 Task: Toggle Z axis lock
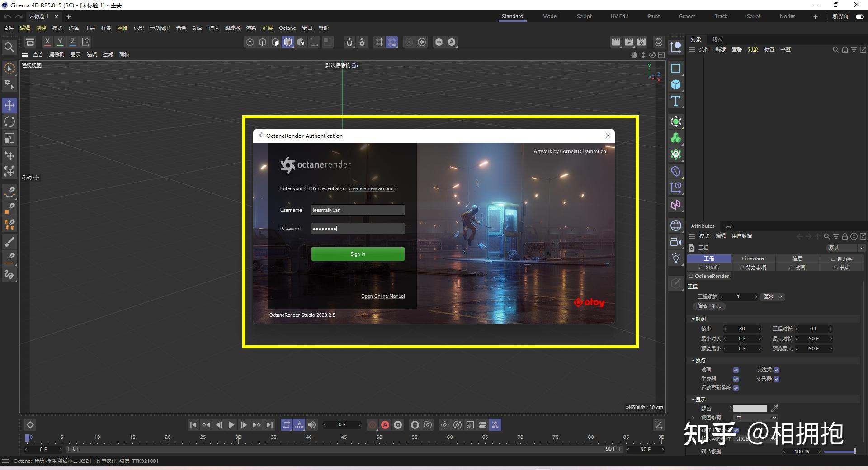pos(72,42)
